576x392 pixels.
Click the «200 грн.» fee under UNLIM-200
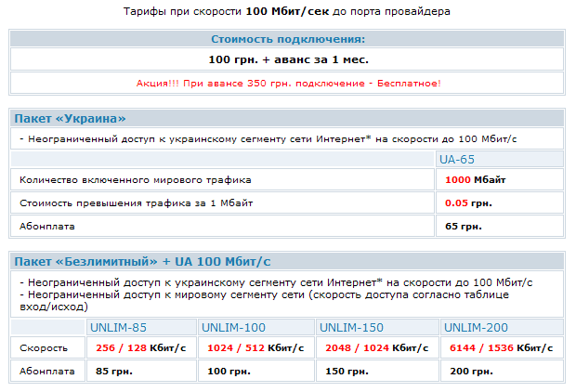click(x=469, y=371)
